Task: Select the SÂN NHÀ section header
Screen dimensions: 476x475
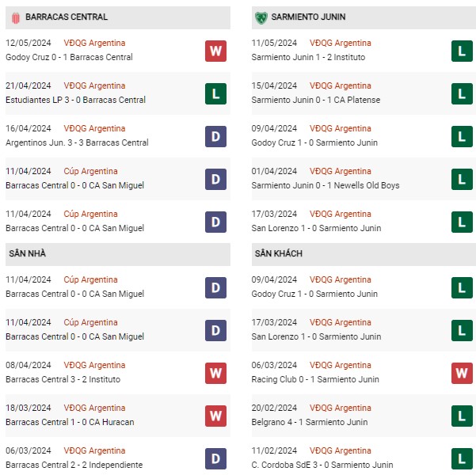Action: [x=26, y=253]
